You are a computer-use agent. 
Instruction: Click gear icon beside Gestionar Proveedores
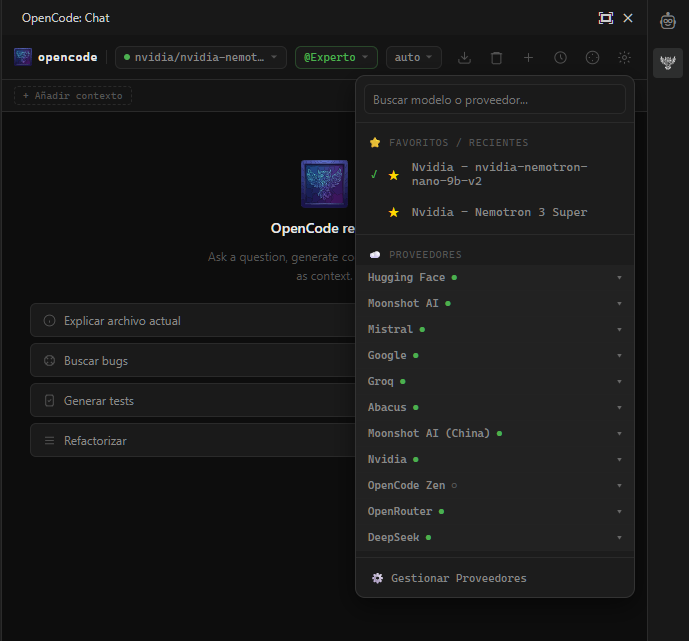click(x=377, y=578)
